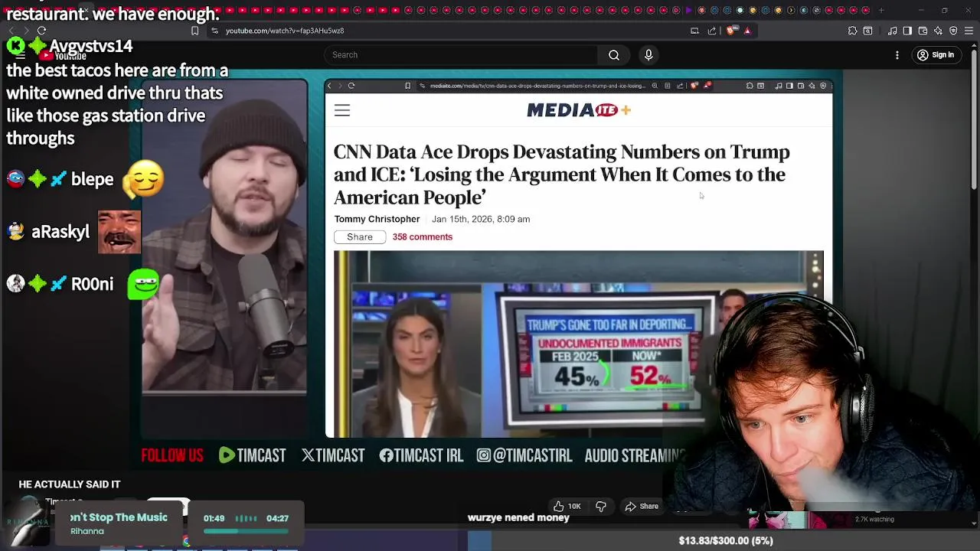Open the Extensions puzzle icon
The height and width of the screenshot is (551, 980).
coord(852,31)
